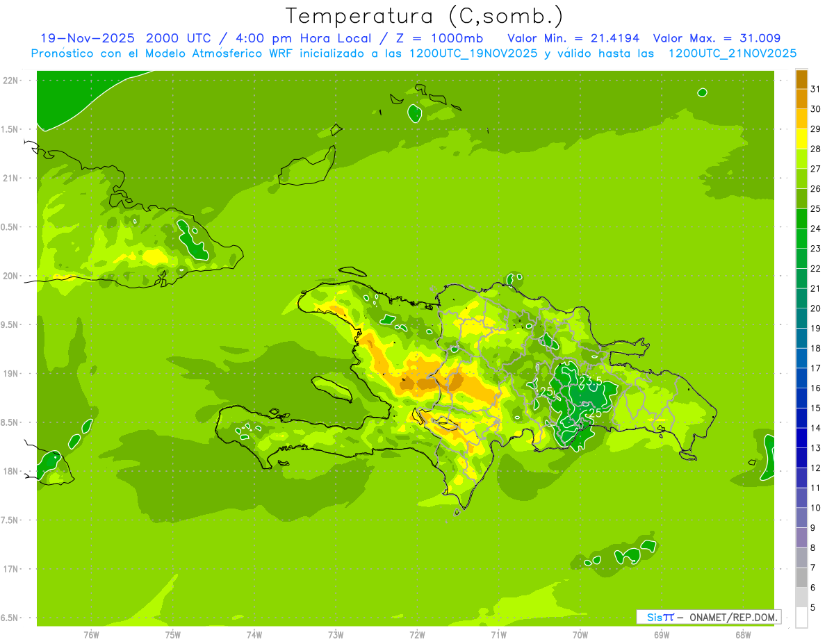Click the "74W" longitude axis label
Screen dimensions: 834x644
pos(254,635)
